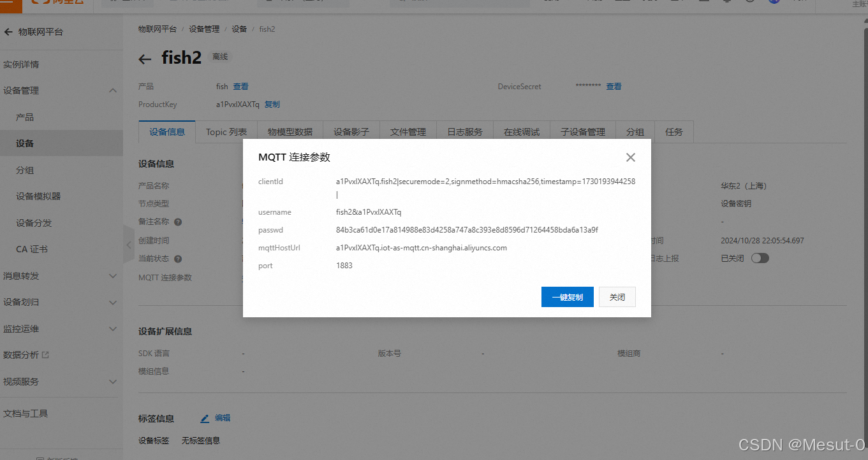Click the clientId value text
This screenshot has width=868, height=460.
[485, 188]
